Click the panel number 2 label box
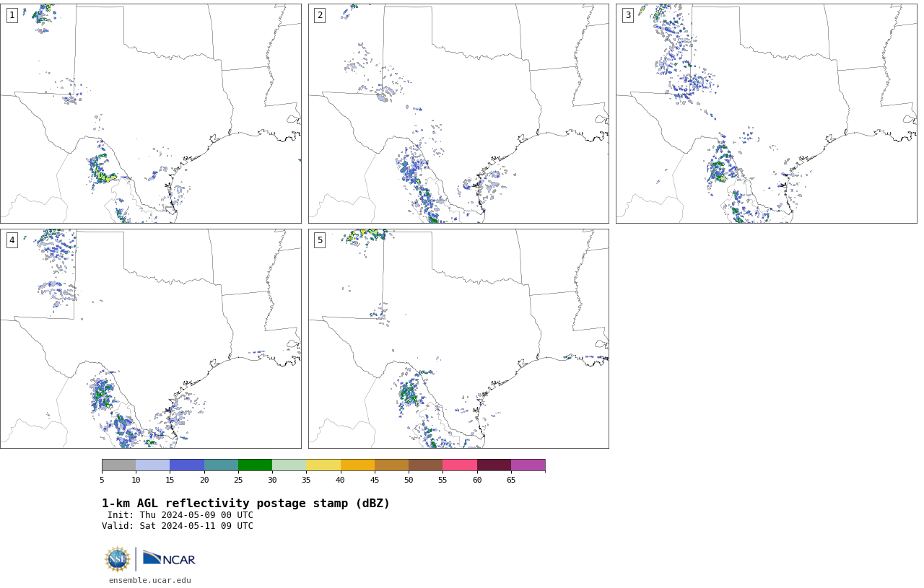 (320, 15)
